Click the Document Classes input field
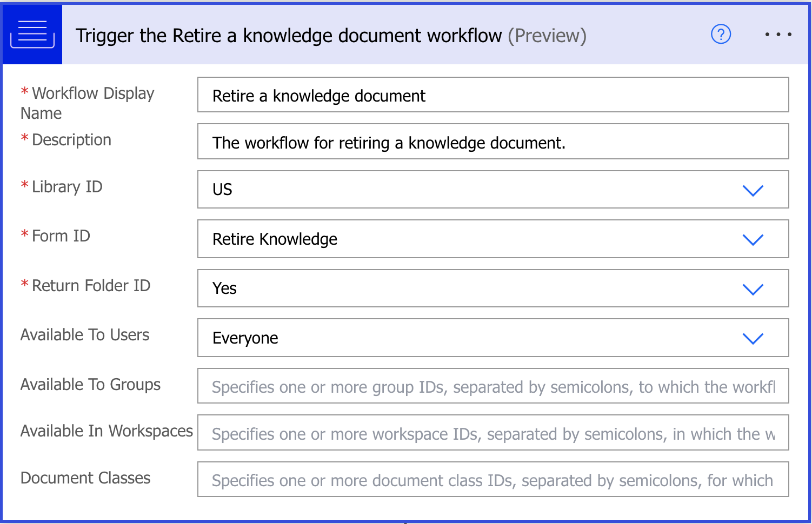Screen dimensions: 812x524 click(492, 480)
